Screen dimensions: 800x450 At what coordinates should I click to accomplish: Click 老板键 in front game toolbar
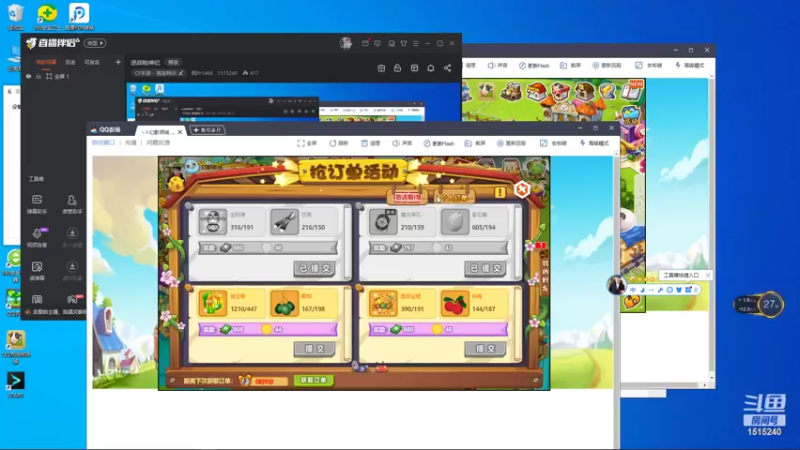click(x=554, y=143)
